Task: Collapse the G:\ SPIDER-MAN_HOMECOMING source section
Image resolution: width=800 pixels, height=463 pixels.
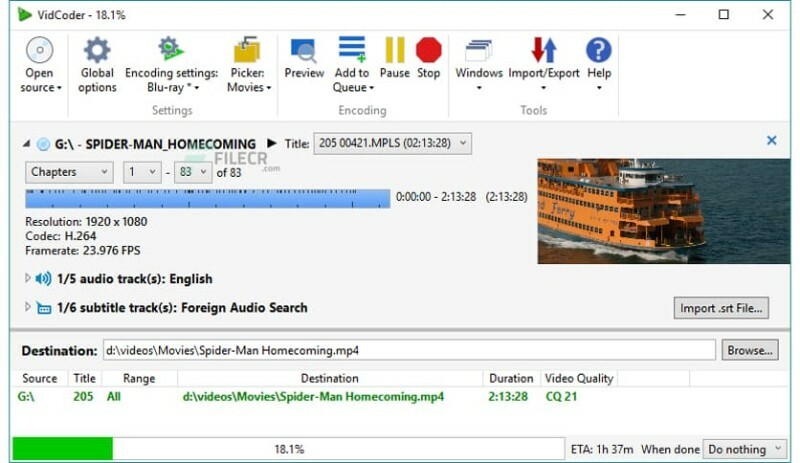Action: point(26,144)
